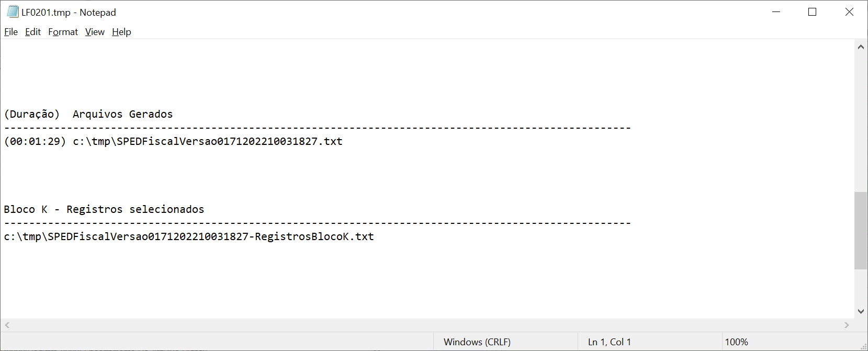This screenshot has width=868, height=351.
Task: Click the vertical scroll up arrow
Action: point(861,47)
